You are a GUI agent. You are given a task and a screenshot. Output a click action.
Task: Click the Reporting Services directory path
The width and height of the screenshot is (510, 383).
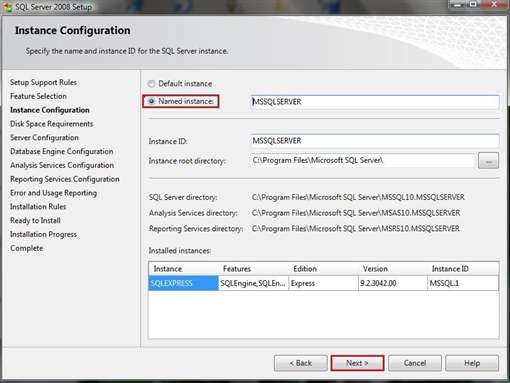356,228
